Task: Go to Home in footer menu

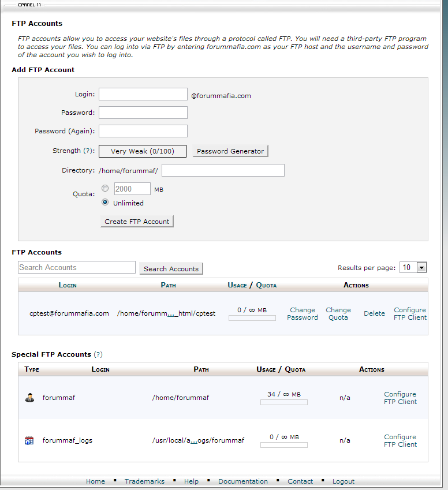Action: pos(95,481)
